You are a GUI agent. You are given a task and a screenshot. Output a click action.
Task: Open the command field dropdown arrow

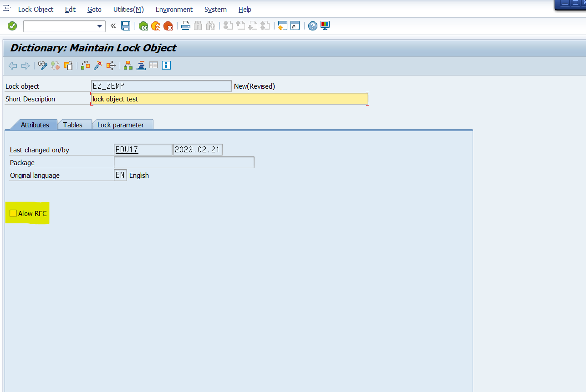(x=100, y=26)
